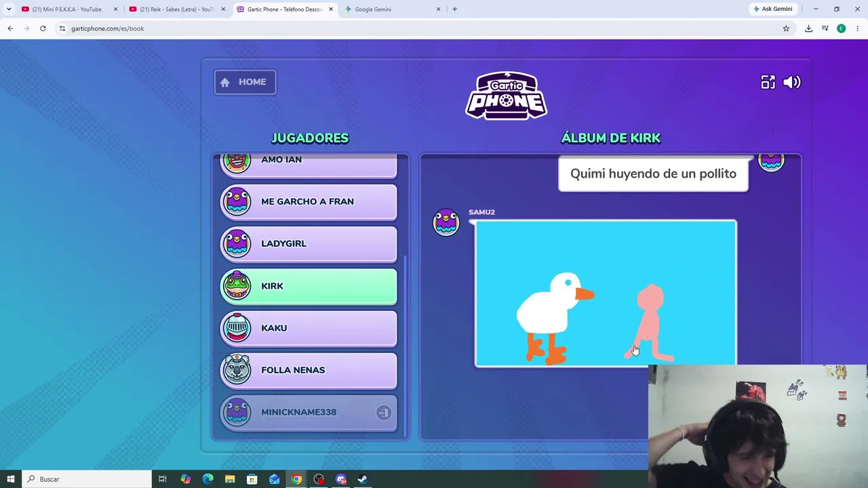Open the Steam app from the taskbar

click(363, 479)
